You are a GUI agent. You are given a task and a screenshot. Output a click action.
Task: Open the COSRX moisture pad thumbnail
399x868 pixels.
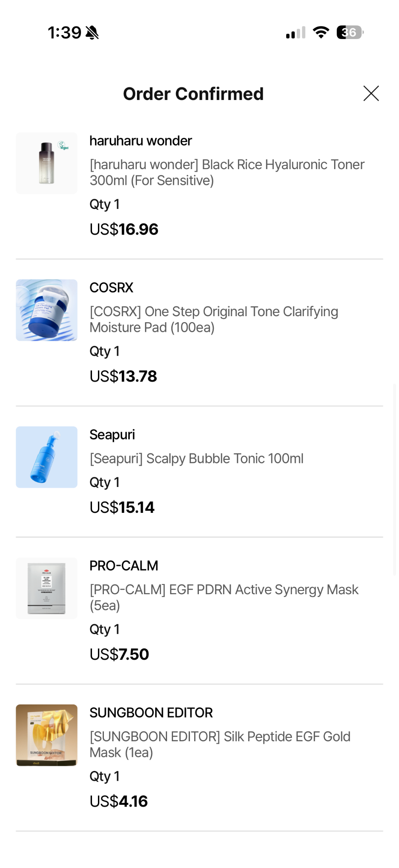pyautogui.click(x=47, y=310)
